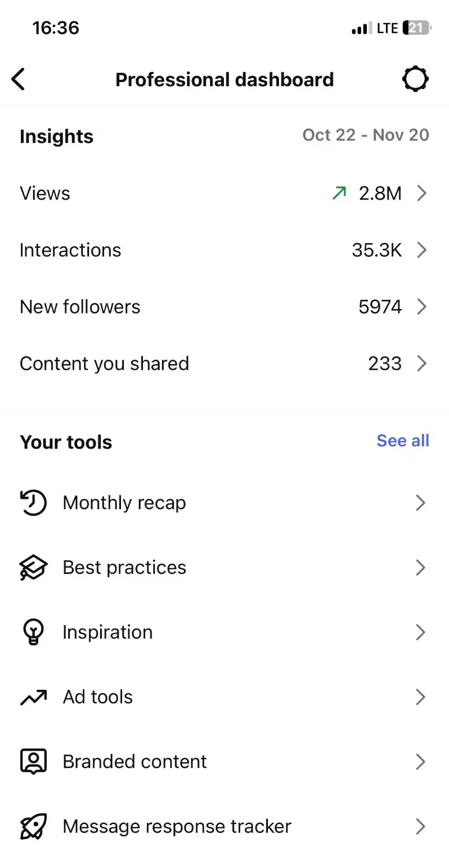Tap the Oct 22 - Nov 20 date range
Screen dimensions: 449x868
tap(366, 135)
